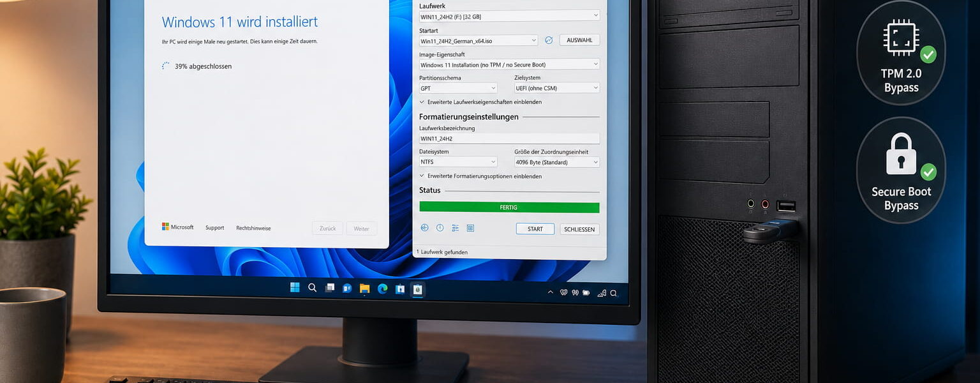Open the Image-Eigenschaft dropdown
The width and height of the screenshot is (980, 383).
click(x=509, y=64)
